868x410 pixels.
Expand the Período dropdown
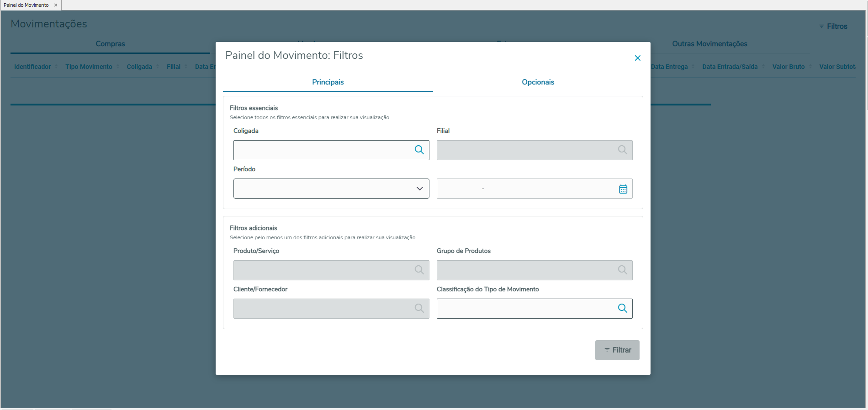coord(419,189)
